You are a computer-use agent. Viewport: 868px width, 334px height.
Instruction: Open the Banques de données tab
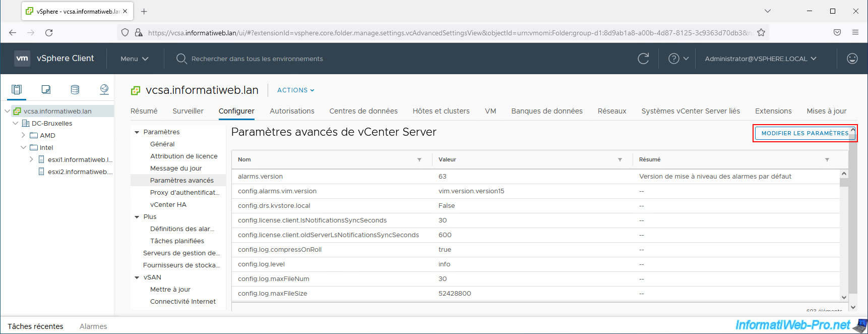pos(546,111)
